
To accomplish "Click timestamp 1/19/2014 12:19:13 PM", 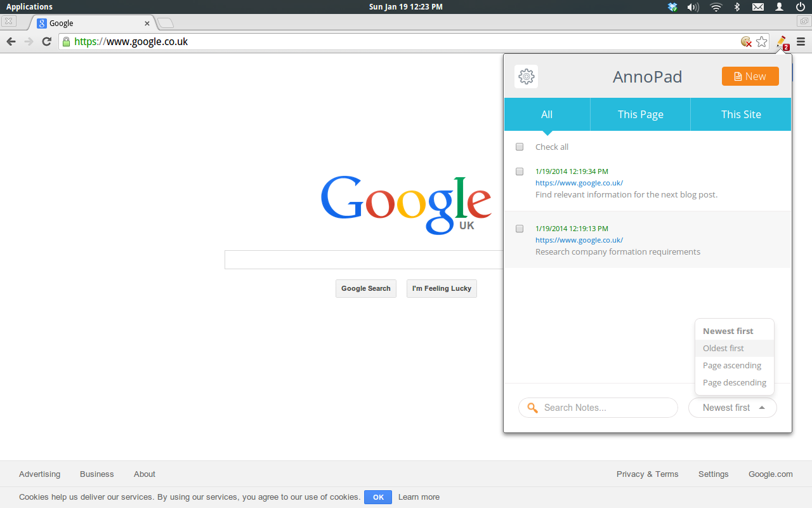I will coord(572,229).
